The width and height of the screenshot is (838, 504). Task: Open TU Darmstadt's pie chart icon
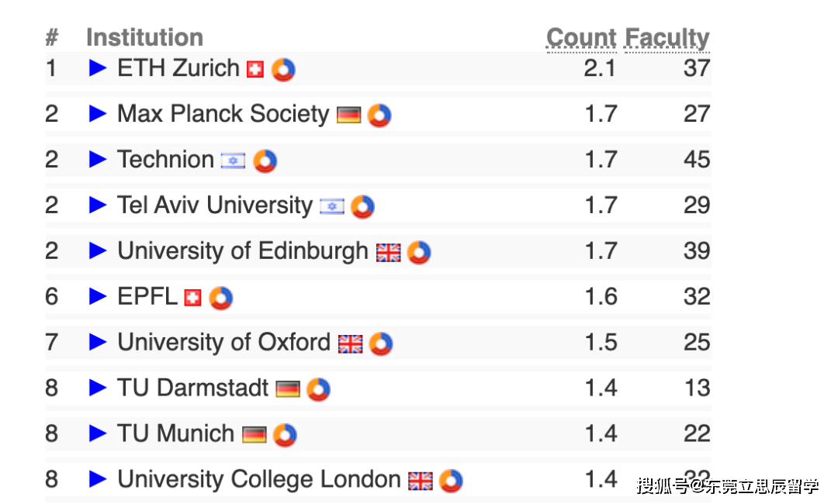pyautogui.click(x=318, y=389)
